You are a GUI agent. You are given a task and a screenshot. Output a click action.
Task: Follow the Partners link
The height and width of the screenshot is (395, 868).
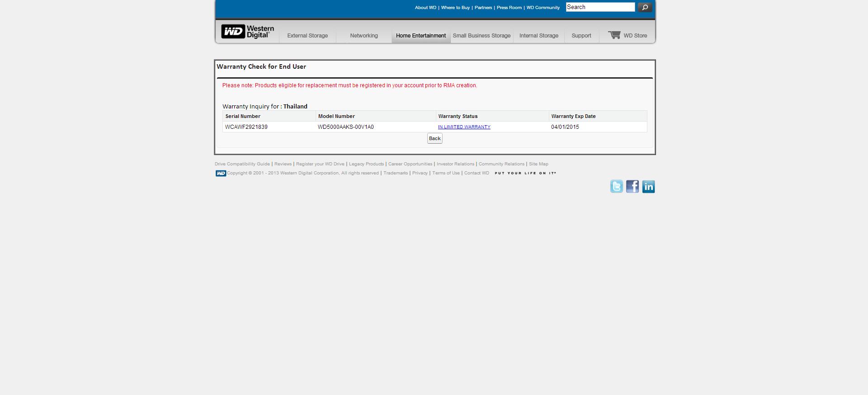click(x=483, y=8)
